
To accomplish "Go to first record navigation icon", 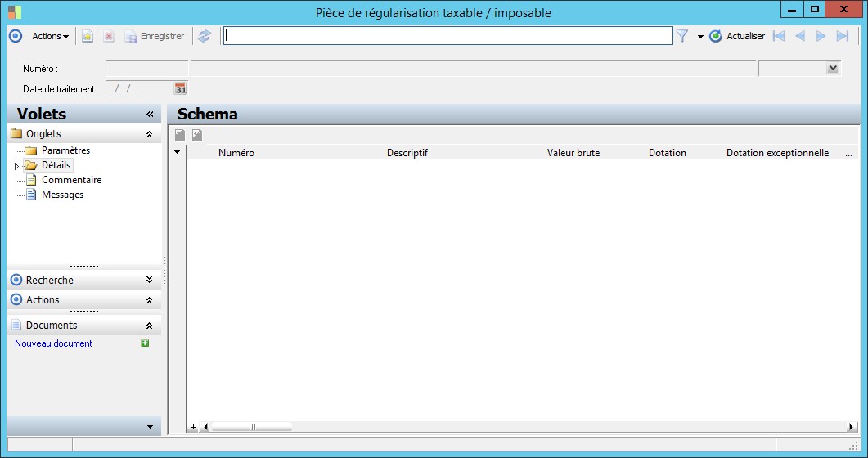I will pos(779,36).
